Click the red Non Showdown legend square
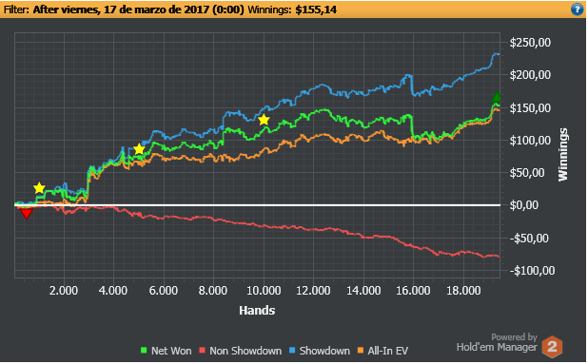Screen dimensions: 588x364 202,351
